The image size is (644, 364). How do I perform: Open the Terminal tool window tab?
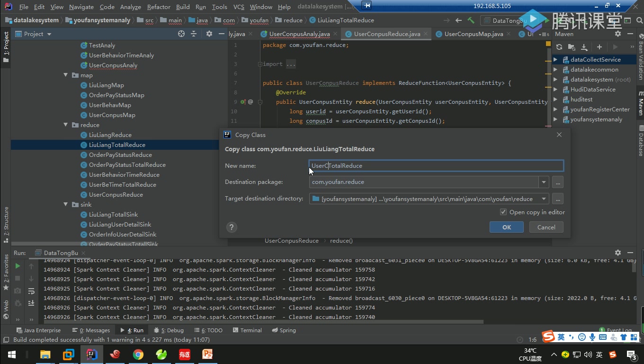[x=246, y=330]
